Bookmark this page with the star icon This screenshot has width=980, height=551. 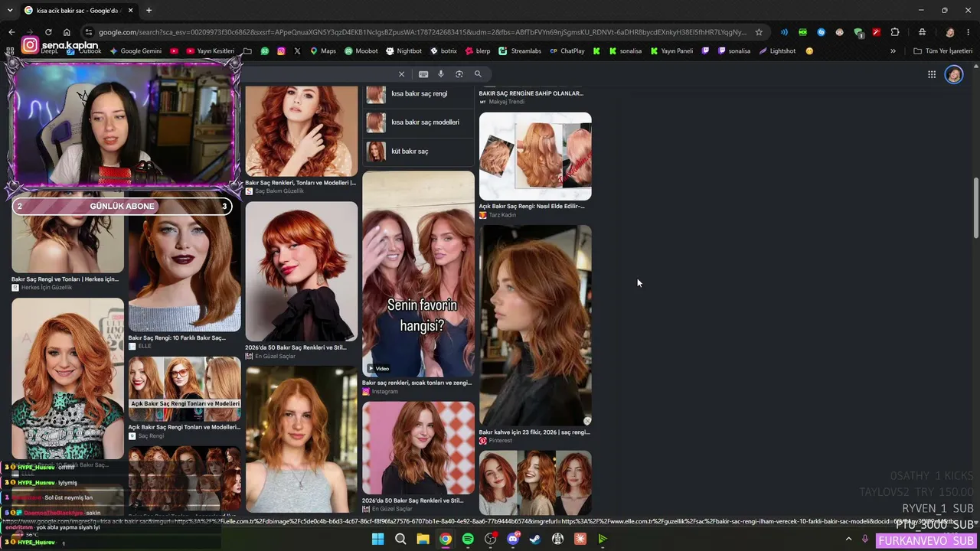click(759, 32)
